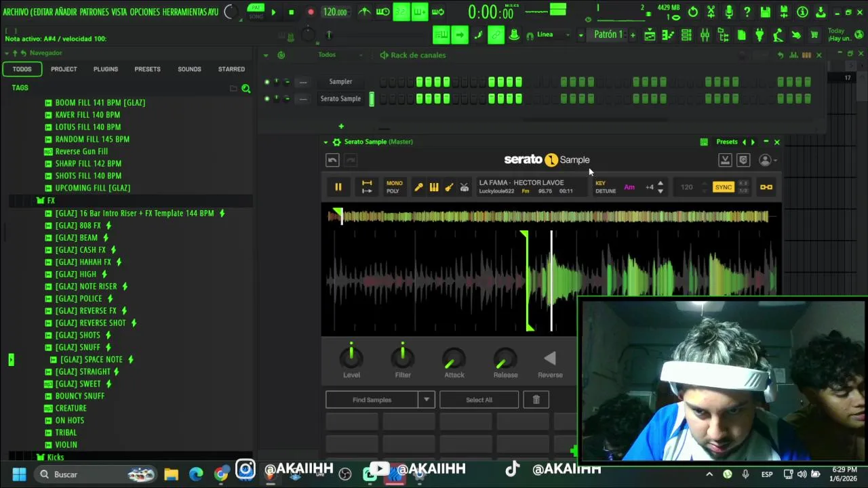Toggle MONO/POLY mode in Serato Sample

point(394,187)
